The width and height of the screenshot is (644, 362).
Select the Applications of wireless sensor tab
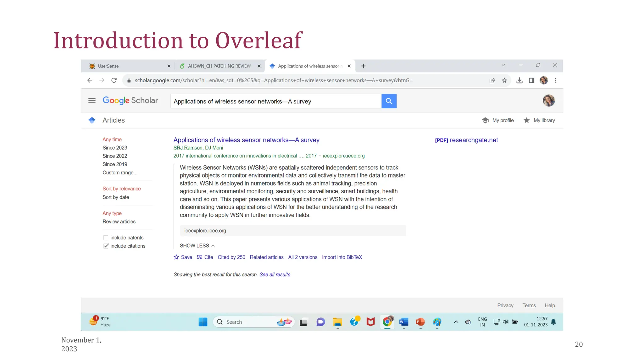click(x=310, y=66)
